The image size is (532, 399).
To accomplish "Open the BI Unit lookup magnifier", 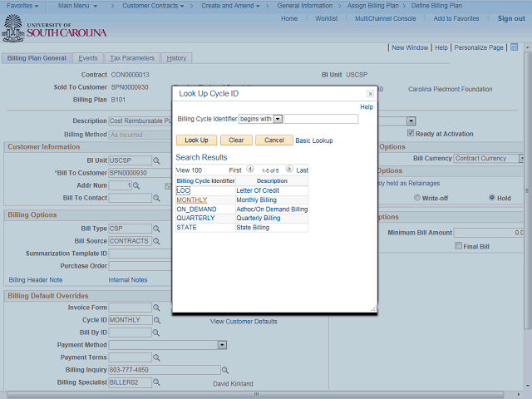I will (x=156, y=160).
